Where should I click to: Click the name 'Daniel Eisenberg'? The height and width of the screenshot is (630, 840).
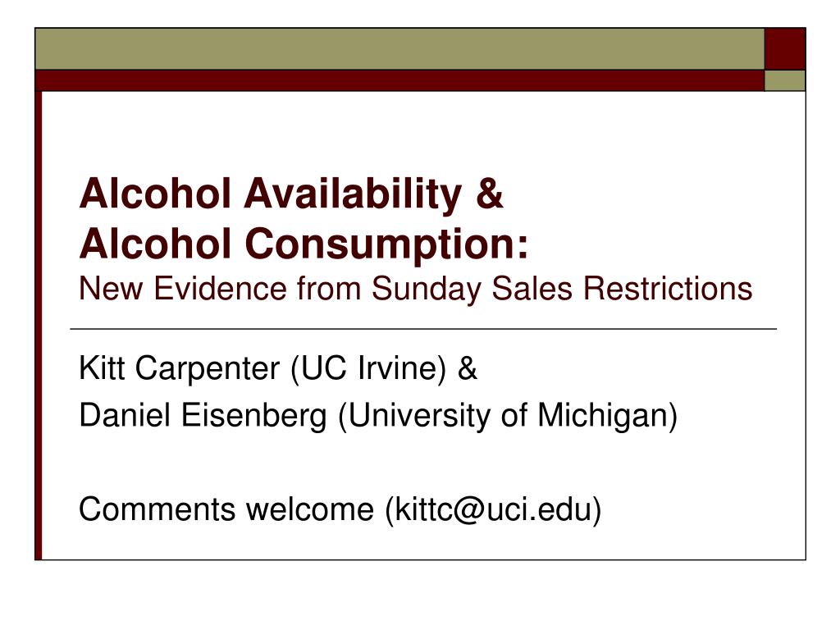(x=203, y=415)
